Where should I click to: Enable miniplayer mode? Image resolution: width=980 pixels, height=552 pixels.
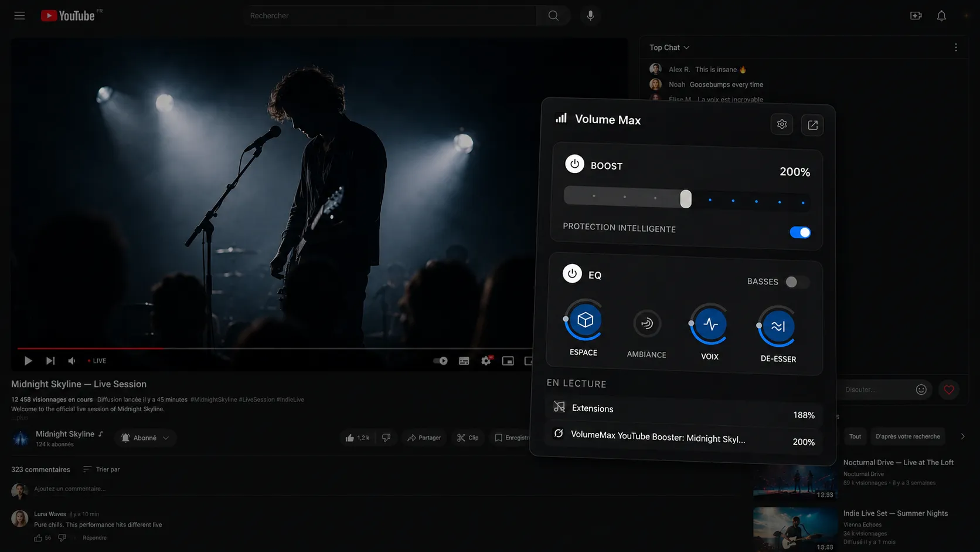(508, 361)
